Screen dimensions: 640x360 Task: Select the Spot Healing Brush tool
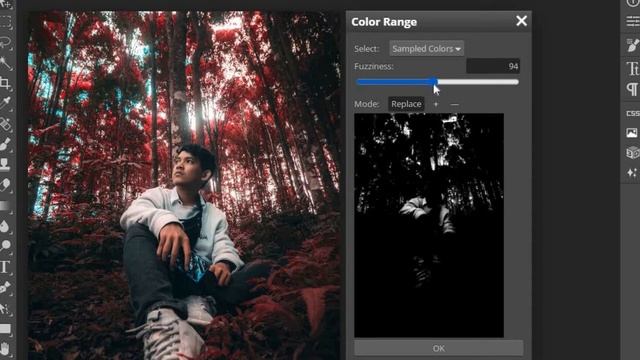tap(5, 123)
